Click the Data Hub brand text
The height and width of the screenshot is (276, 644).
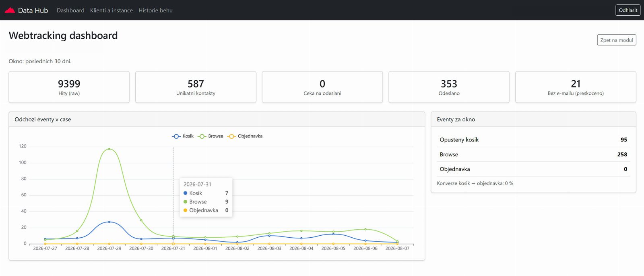tap(33, 10)
